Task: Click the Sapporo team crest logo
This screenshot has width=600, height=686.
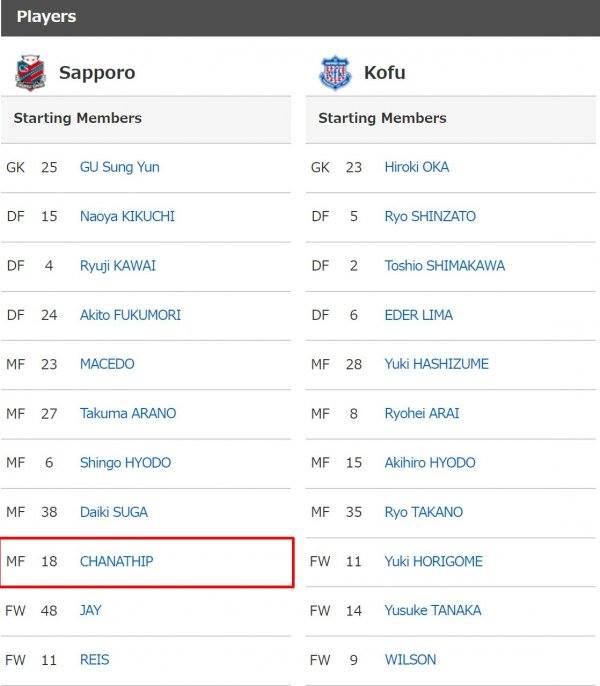Action: pos(30,73)
